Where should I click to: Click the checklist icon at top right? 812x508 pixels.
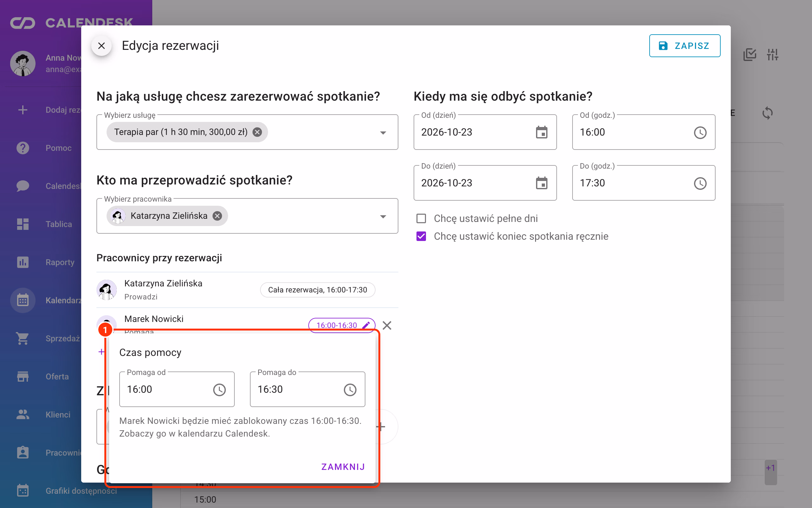point(750,54)
